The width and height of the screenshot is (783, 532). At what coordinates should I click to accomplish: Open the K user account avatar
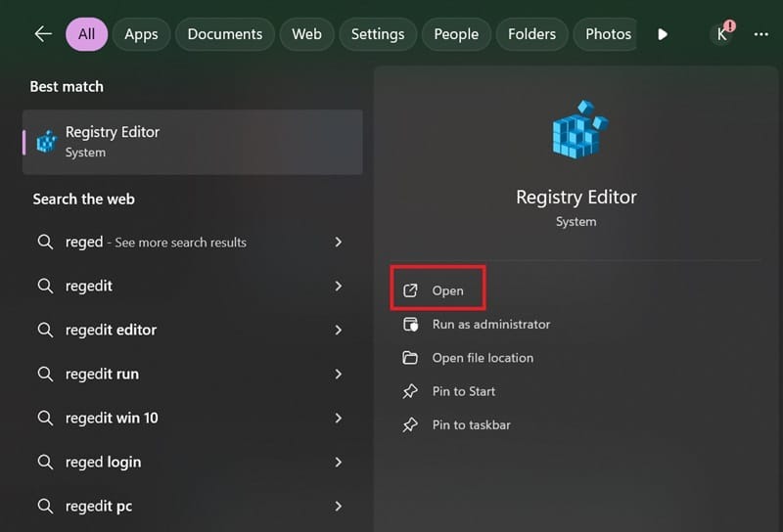pos(721,34)
